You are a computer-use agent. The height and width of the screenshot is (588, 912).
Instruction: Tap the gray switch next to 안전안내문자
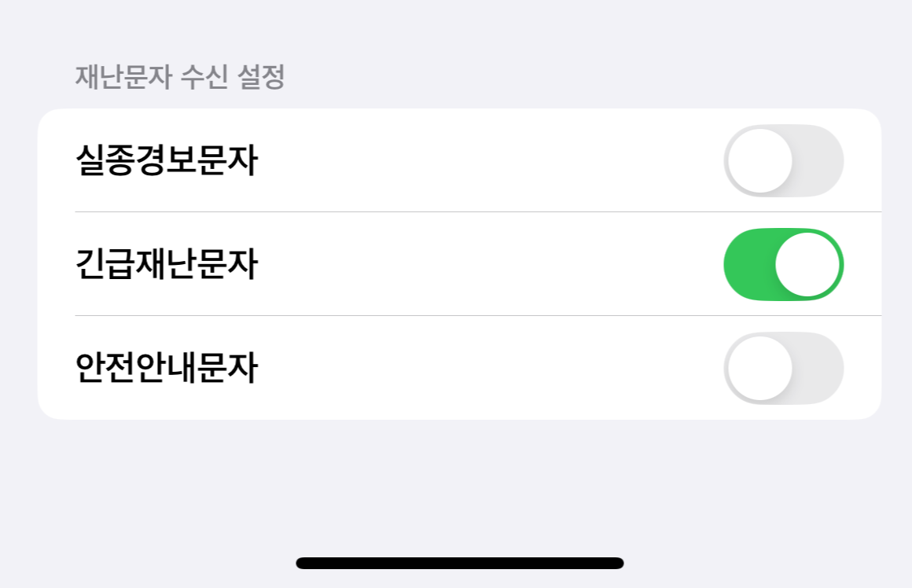783,368
